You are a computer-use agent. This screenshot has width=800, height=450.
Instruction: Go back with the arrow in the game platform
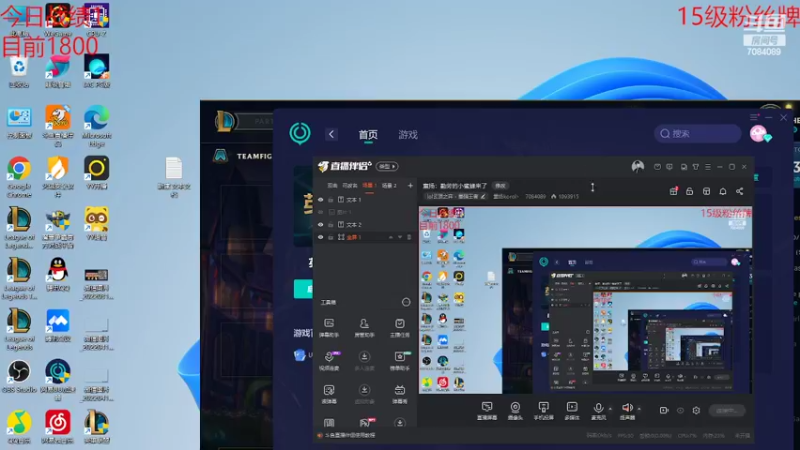pyautogui.click(x=331, y=134)
